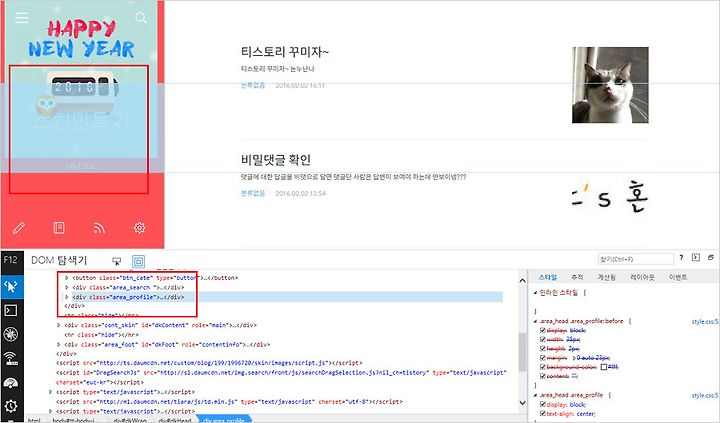Viewport: 720px width, 423px height.
Task: Undock the developer tools window
Action: (711, 258)
